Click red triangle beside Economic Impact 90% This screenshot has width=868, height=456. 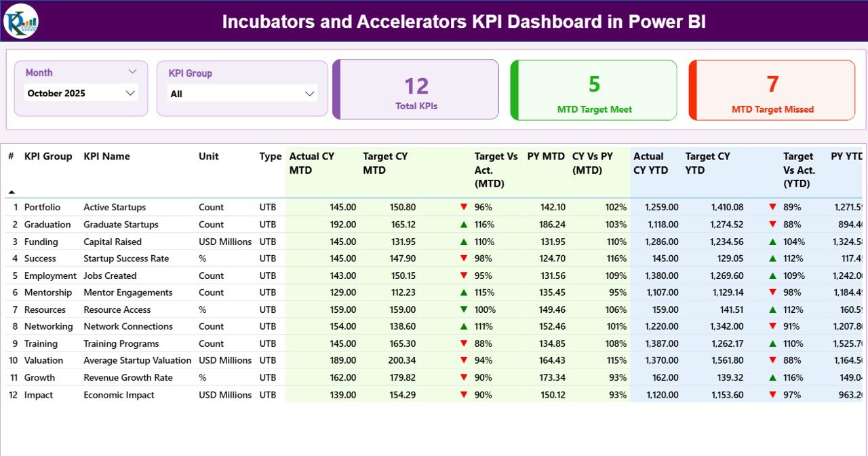pos(464,394)
